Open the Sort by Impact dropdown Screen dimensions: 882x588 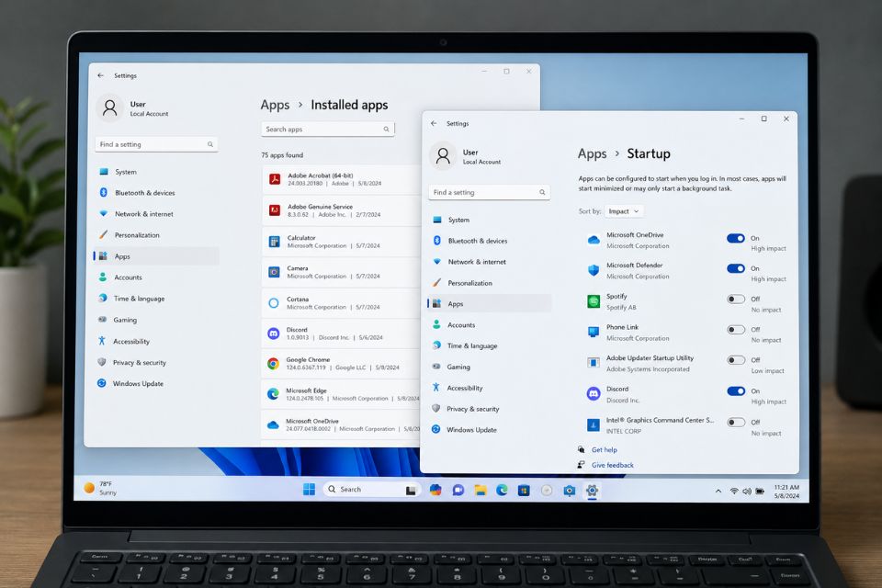624,211
